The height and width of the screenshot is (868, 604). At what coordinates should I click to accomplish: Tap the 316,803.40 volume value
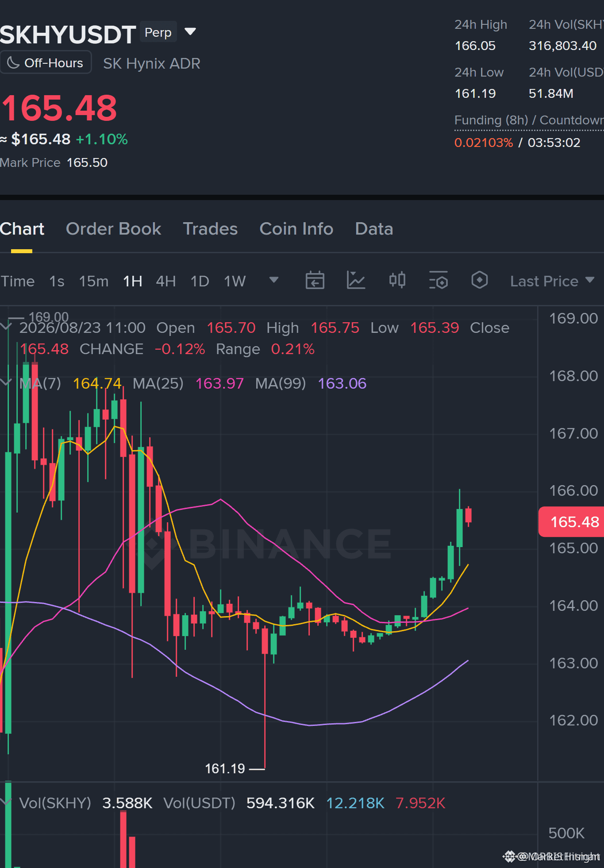(562, 46)
